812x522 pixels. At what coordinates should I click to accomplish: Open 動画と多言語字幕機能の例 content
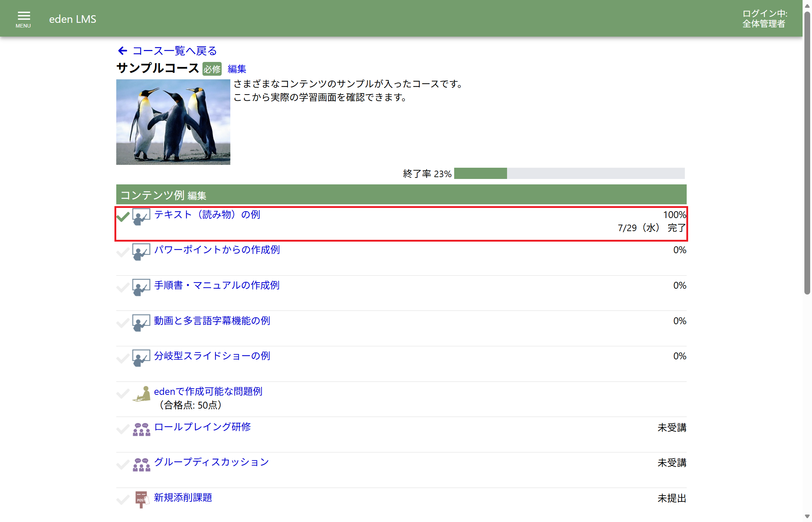212,321
